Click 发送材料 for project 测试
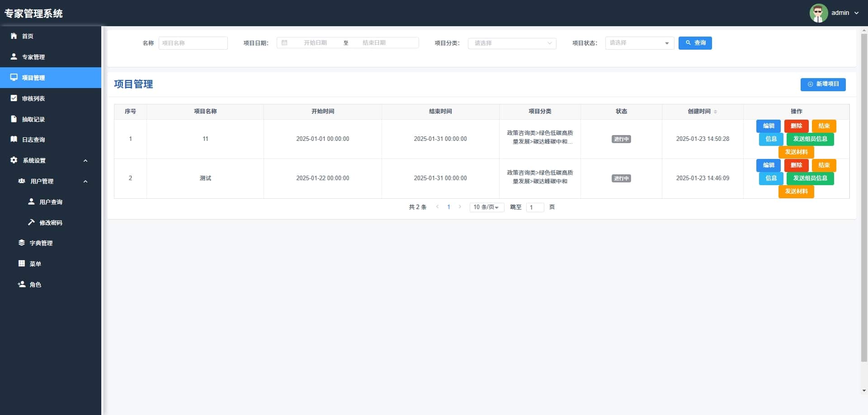 (796, 191)
